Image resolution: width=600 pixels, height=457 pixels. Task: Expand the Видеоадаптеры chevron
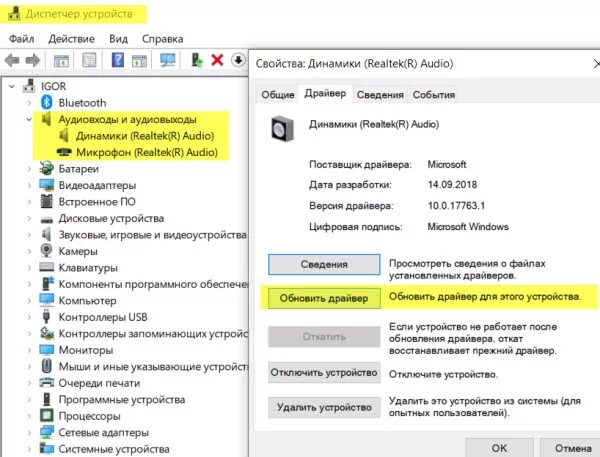coord(29,185)
